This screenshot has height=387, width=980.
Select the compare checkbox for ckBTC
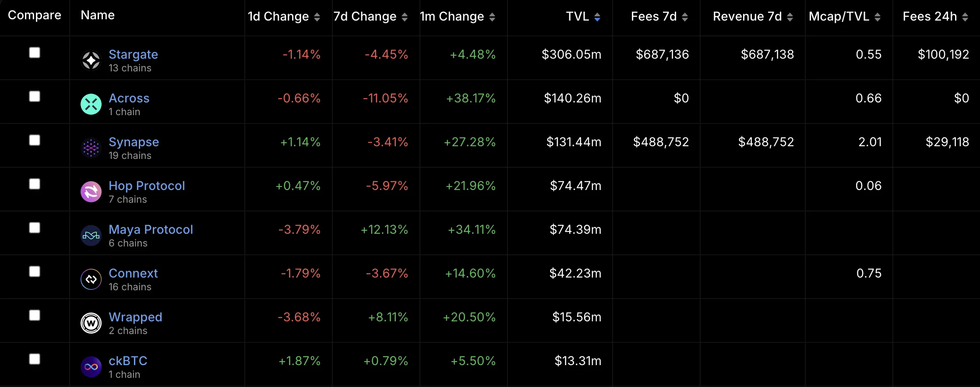(x=35, y=359)
